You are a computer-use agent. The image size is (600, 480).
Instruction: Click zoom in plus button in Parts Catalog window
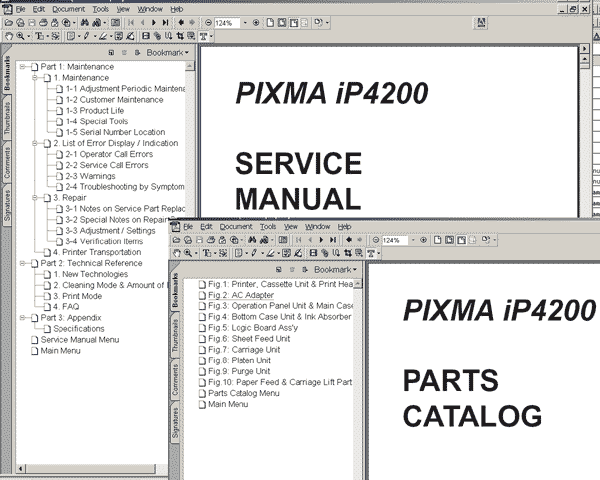click(423, 240)
